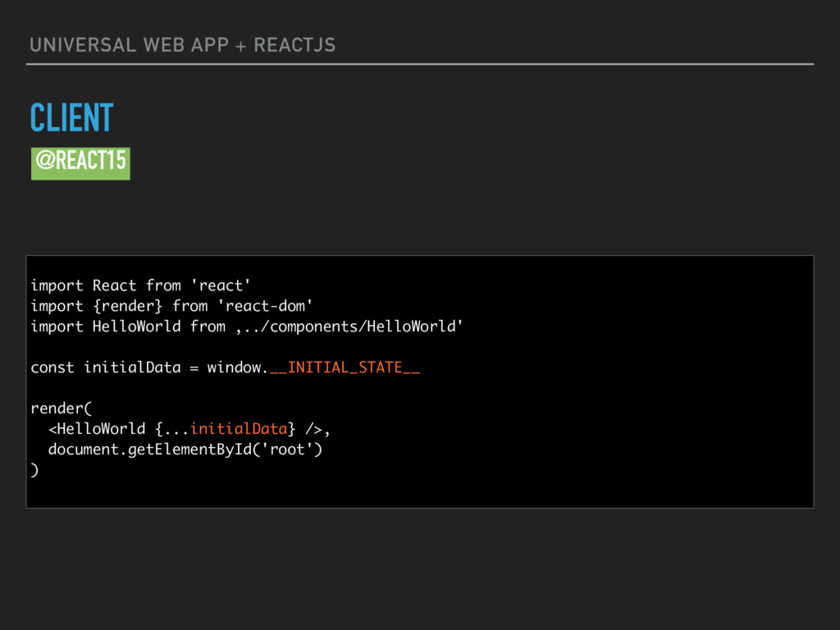Click the 'UNIVERSAL WEB APP + REACTJS' header text

[x=183, y=45]
